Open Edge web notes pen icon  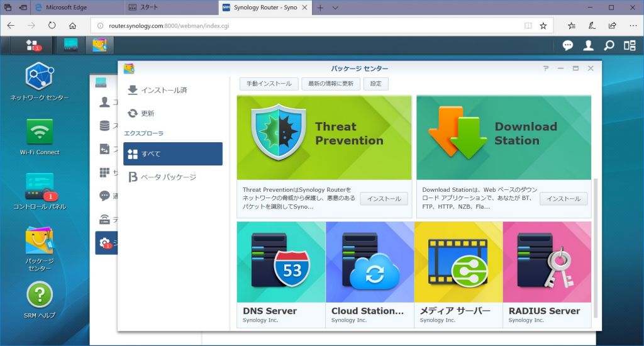pyautogui.click(x=592, y=25)
